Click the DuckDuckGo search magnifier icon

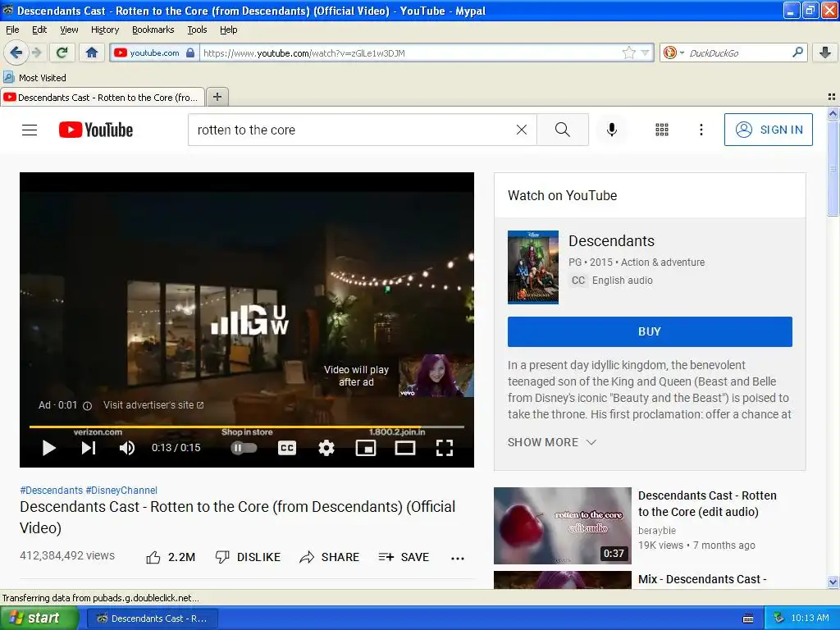click(797, 52)
